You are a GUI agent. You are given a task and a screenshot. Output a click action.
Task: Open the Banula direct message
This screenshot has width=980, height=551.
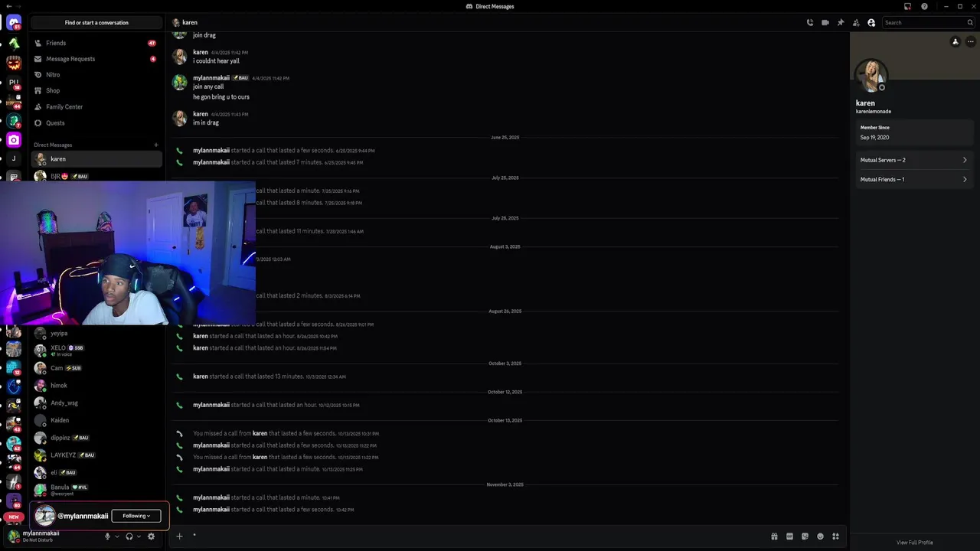click(x=96, y=490)
